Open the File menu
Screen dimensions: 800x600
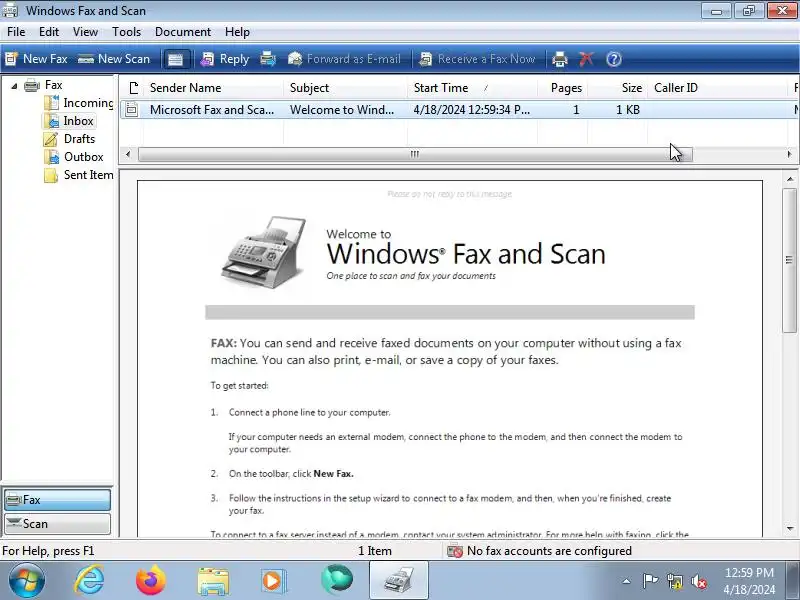tap(16, 32)
